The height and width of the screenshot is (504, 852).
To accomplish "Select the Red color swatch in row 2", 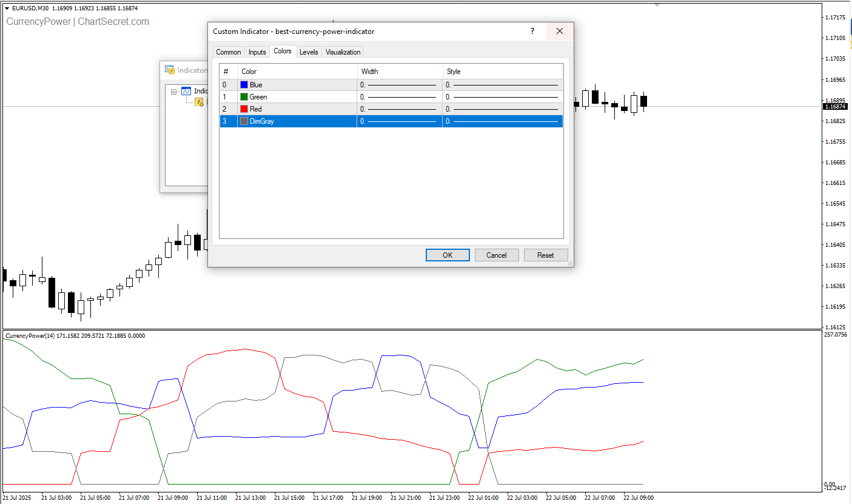I will [x=244, y=109].
